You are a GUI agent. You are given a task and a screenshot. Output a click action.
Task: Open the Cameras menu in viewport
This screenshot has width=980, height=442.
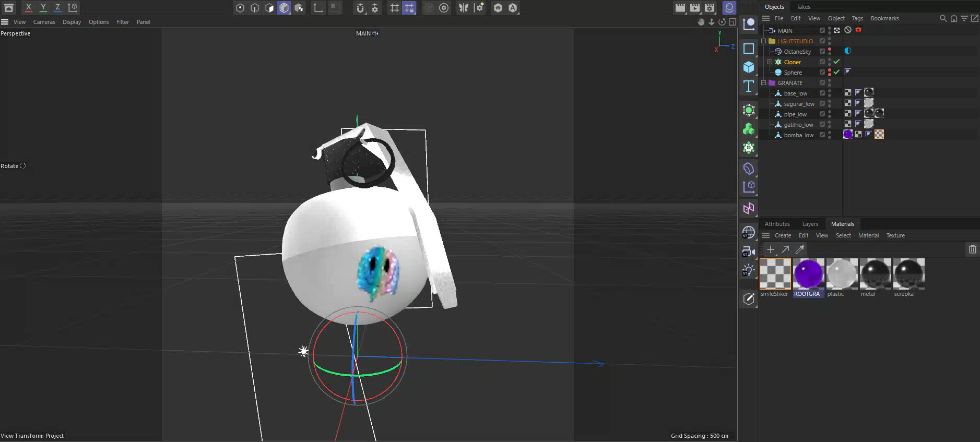pos(44,22)
